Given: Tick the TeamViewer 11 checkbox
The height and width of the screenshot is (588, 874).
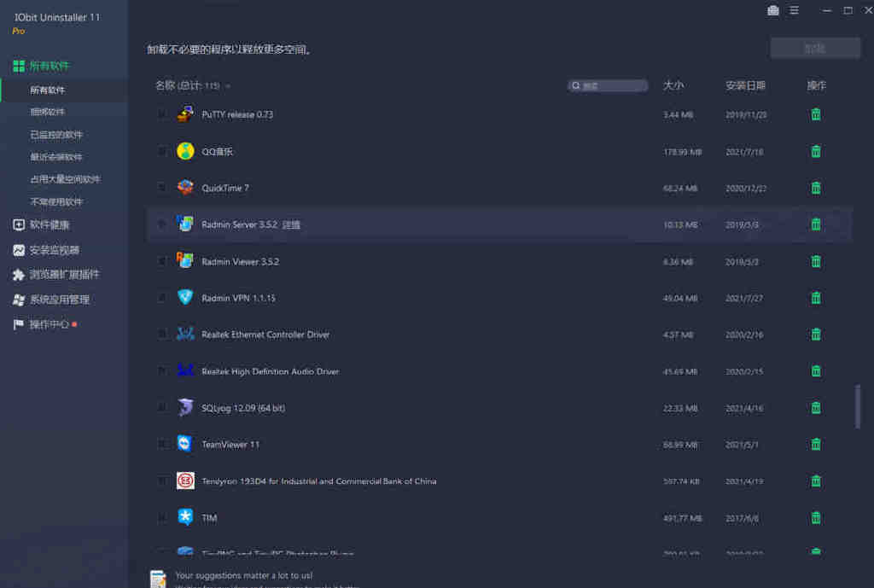Looking at the screenshot, I should 161,445.
